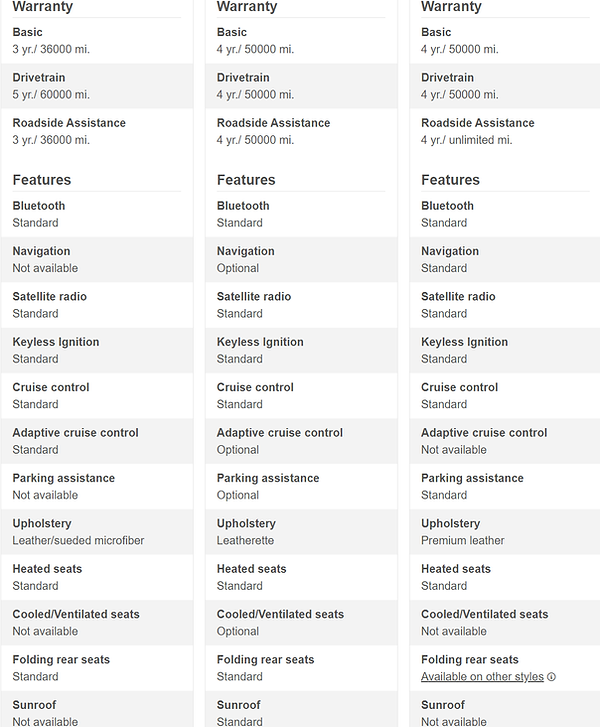Click Cooled/Ventilated seats row marked Optional
This screenshot has width=600, height=727.
301,623
